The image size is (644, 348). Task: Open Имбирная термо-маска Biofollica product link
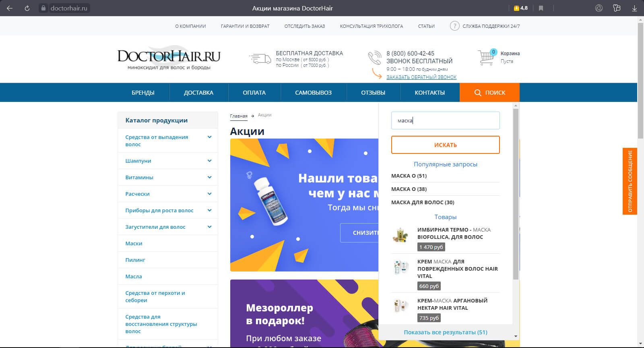pos(454,233)
